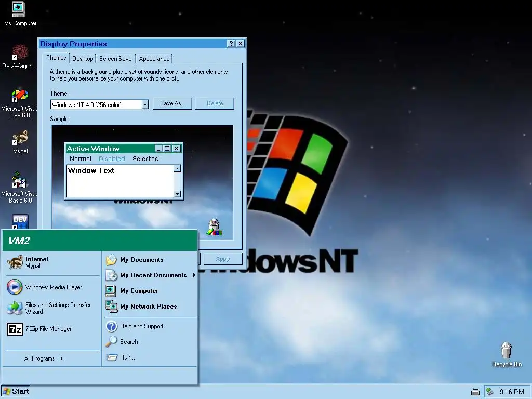
Task: Launch Microsoft Visual C++ 6.0 desktop shortcut
Action: (x=20, y=102)
